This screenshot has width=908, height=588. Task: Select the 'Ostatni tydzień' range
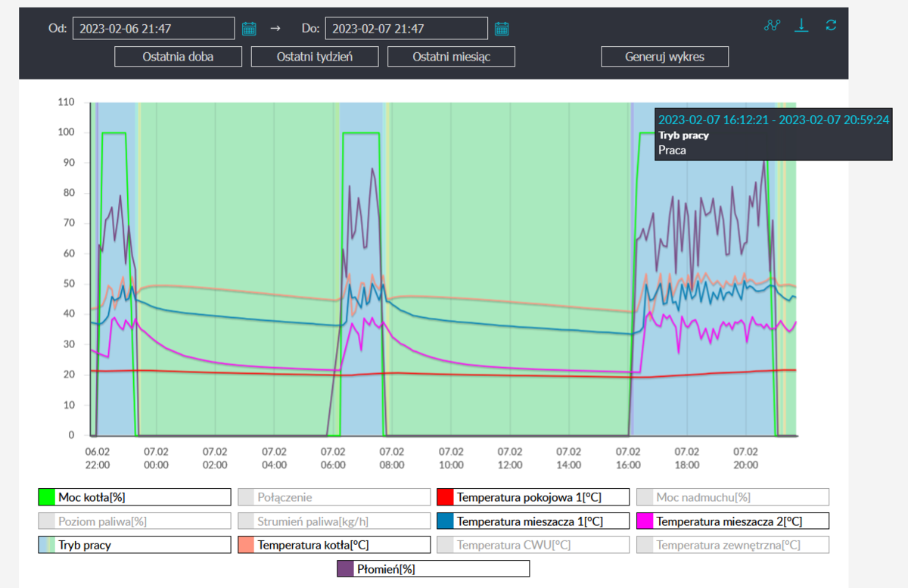315,57
